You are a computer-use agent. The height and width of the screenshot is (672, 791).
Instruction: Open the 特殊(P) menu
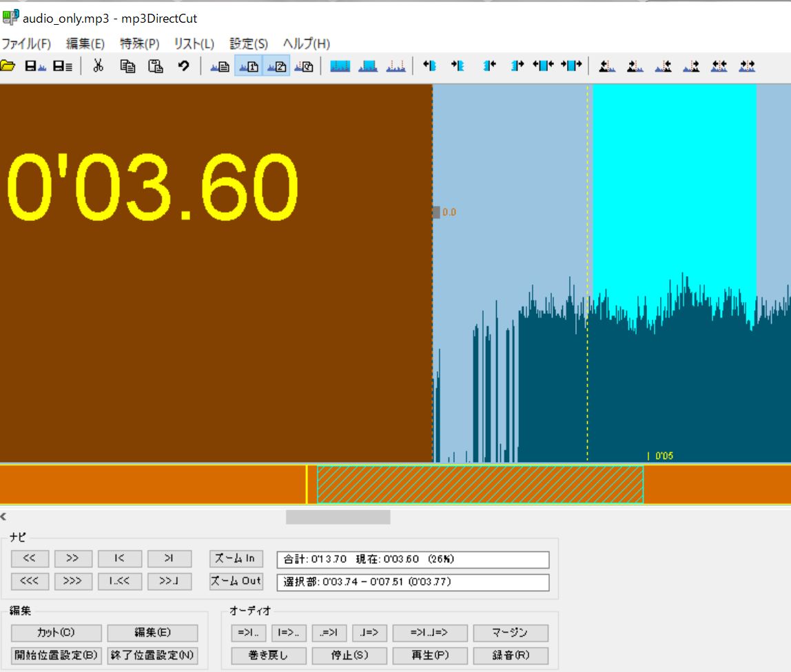pos(140,43)
